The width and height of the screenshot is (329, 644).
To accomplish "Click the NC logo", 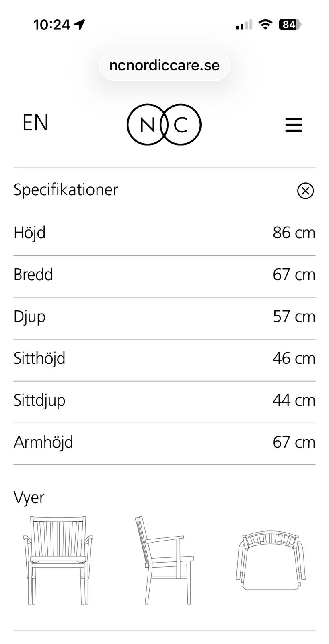I will 164,124.
